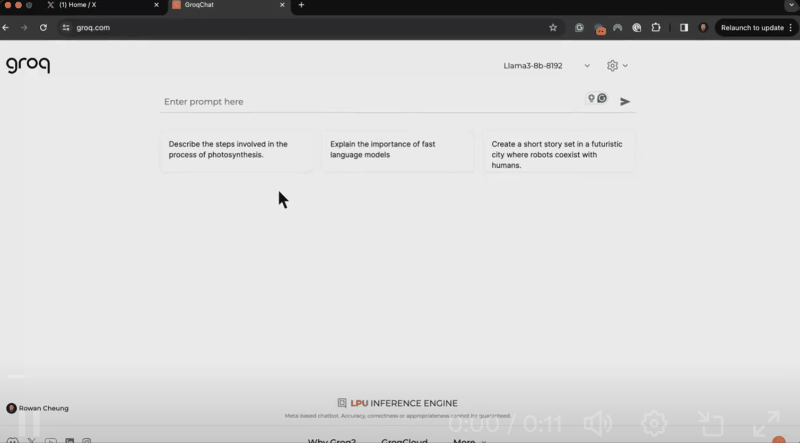Image resolution: width=800 pixels, height=443 pixels.
Task: Click the lightbulb icon in prompt field
Action: click(x=591, y=98)
